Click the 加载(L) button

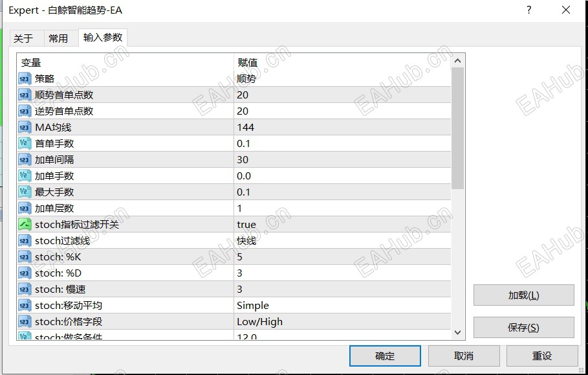523,295
